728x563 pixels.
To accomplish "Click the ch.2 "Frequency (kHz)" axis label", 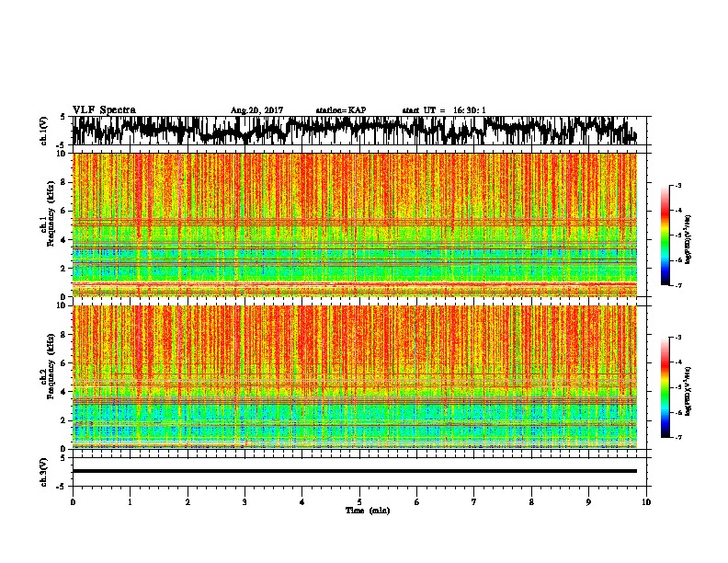I will (51, 366).
